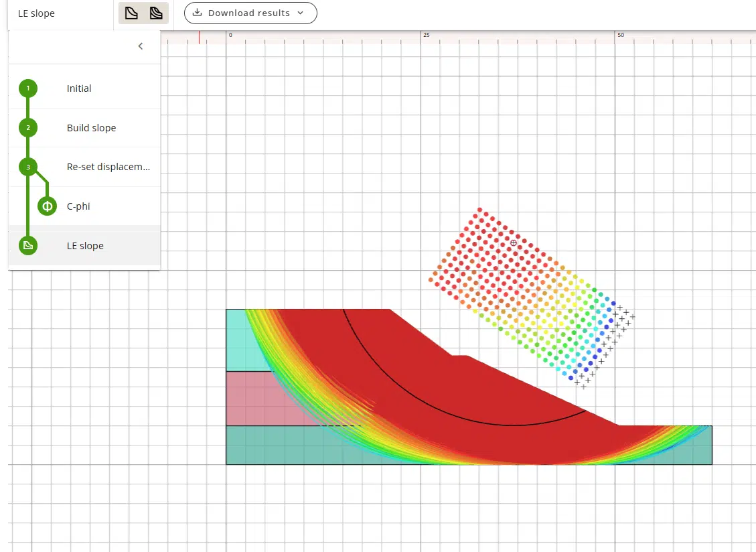Collapse the stages panel with the chevron
756x552 pixels.
141,46
